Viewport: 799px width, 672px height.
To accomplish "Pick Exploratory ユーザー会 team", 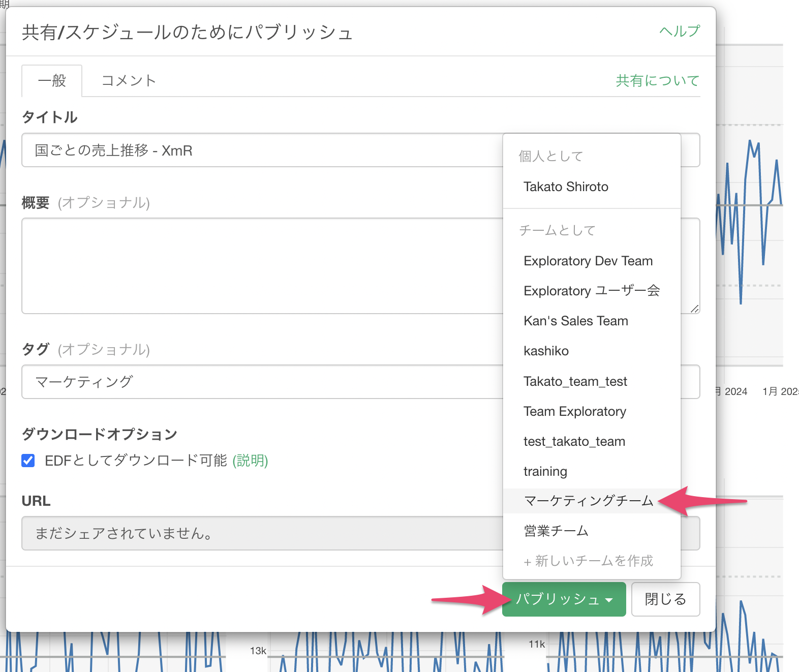I will (592, 291).
